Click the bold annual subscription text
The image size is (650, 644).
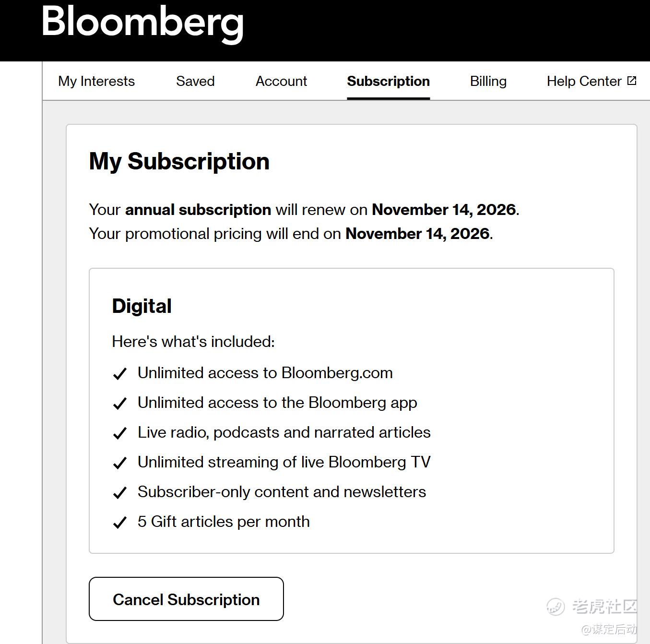(198, 210)
